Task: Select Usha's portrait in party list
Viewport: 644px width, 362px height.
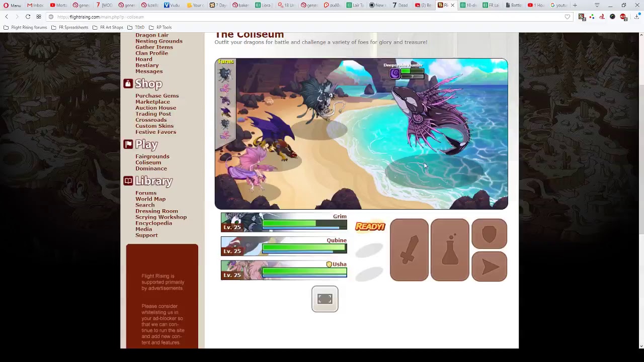Action: point(242,270)
